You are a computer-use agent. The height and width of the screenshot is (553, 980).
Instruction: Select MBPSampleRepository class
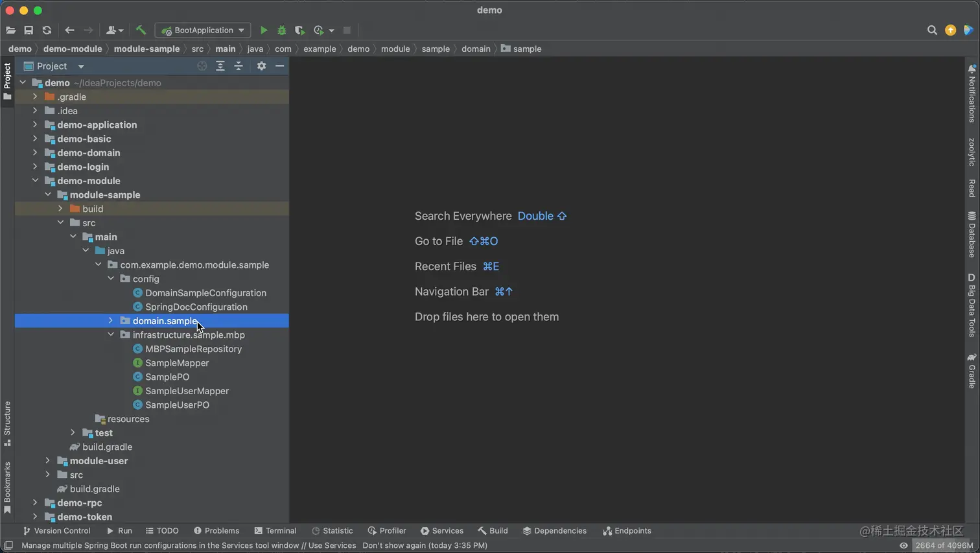[x=193, y=349]
